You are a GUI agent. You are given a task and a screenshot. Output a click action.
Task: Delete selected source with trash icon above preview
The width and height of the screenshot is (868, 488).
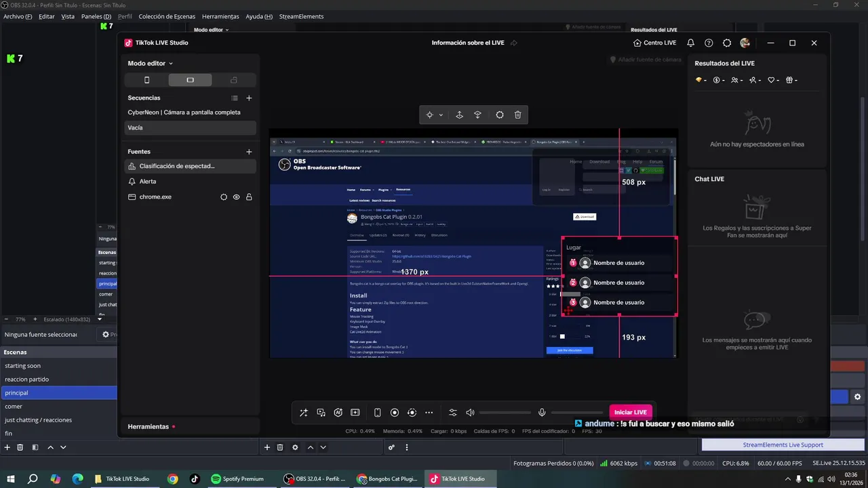[518, 115]
